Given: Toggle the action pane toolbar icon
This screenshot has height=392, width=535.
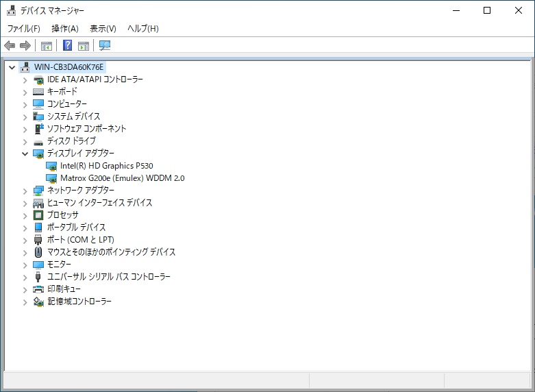Looking at the screenshot, I should (x=84, y=45).
